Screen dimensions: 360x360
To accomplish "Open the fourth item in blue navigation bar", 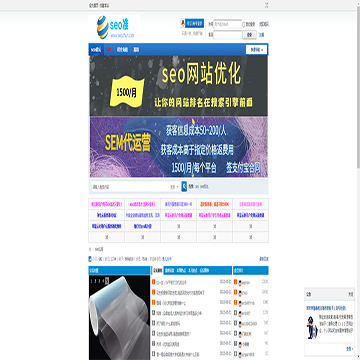I will [x=136, y=50].
